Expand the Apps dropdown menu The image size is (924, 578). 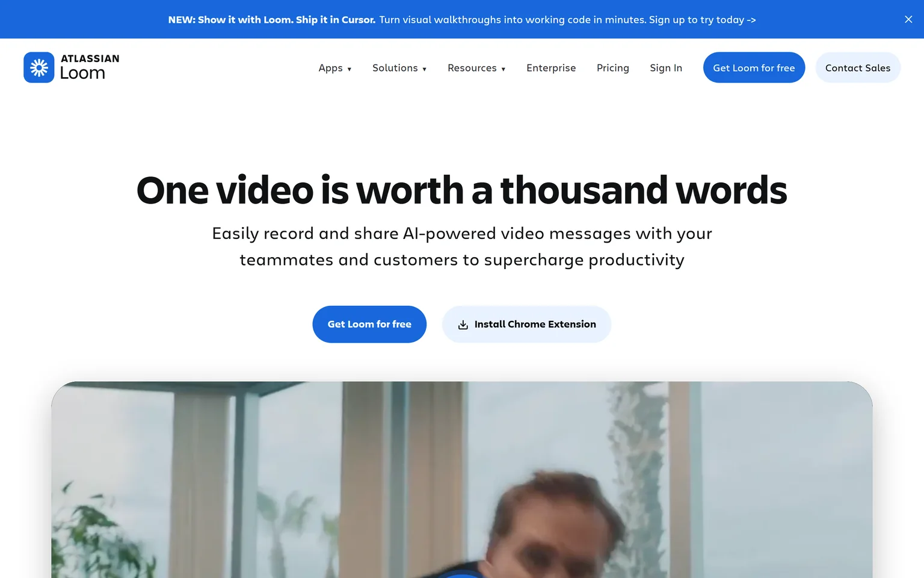point(335,68)
